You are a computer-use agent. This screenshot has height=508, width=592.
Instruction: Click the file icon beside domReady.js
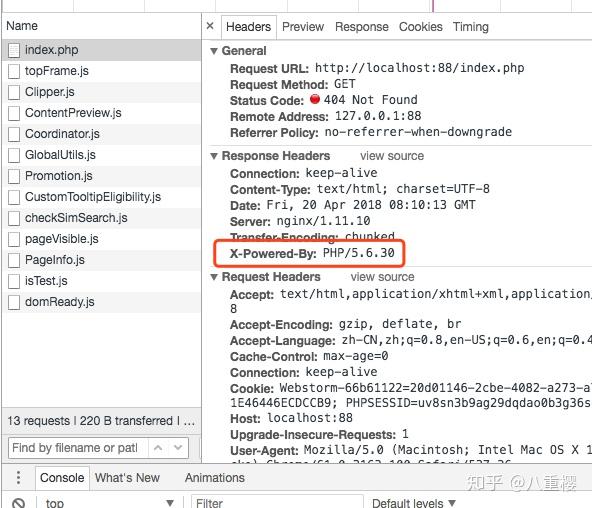(14, 302)
